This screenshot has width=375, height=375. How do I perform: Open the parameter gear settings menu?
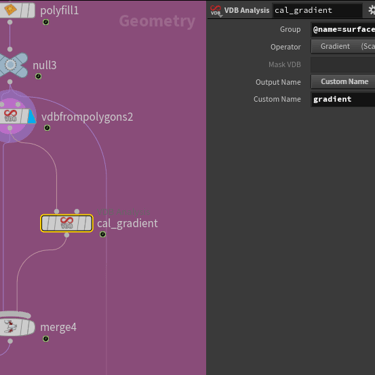(371, 10)
